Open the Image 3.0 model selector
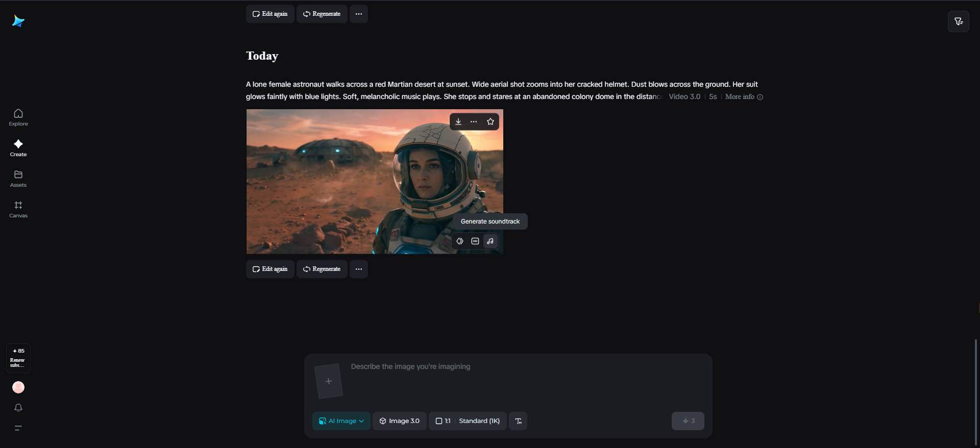This screenshot has width=980, height=448. (400, 421)
